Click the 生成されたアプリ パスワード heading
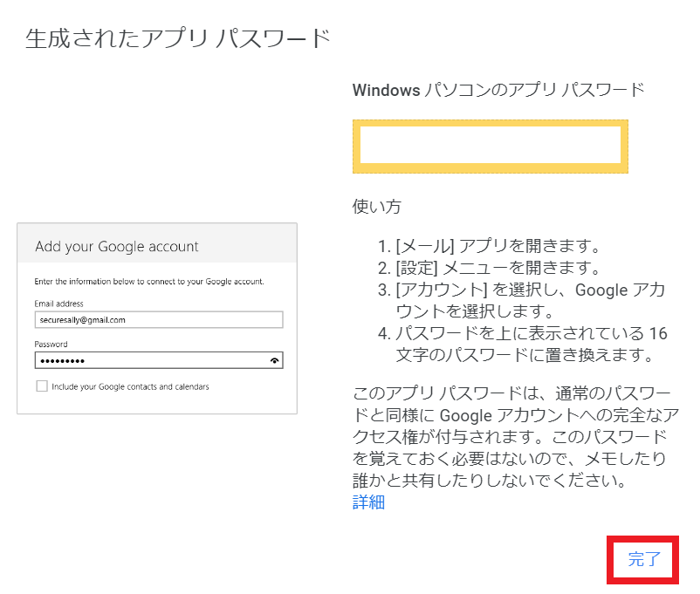The height and width of the screenshot is (594, 700). (178, 38)
